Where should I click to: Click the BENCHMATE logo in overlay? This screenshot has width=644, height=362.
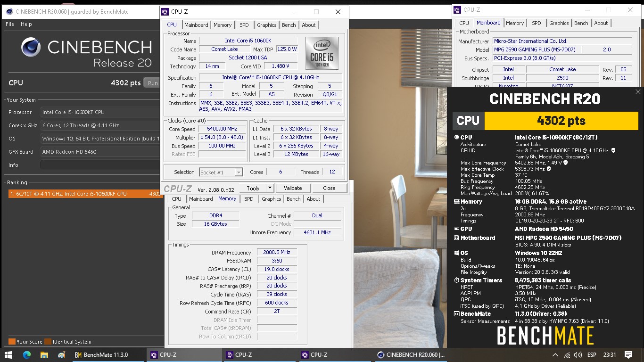[545, 336]
